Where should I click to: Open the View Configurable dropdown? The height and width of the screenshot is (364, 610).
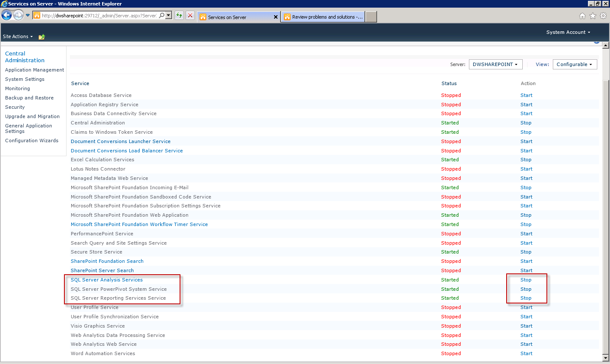(x=575, y=64)
